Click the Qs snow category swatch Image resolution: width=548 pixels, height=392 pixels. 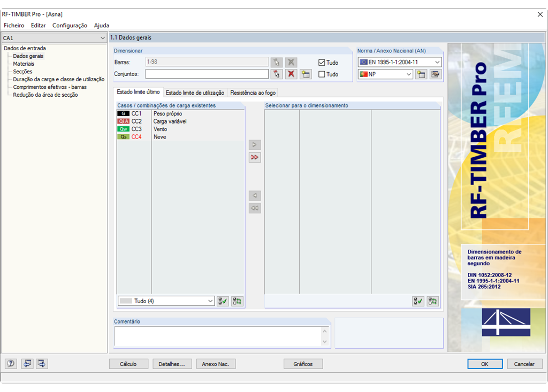click(x=124, y=137)
